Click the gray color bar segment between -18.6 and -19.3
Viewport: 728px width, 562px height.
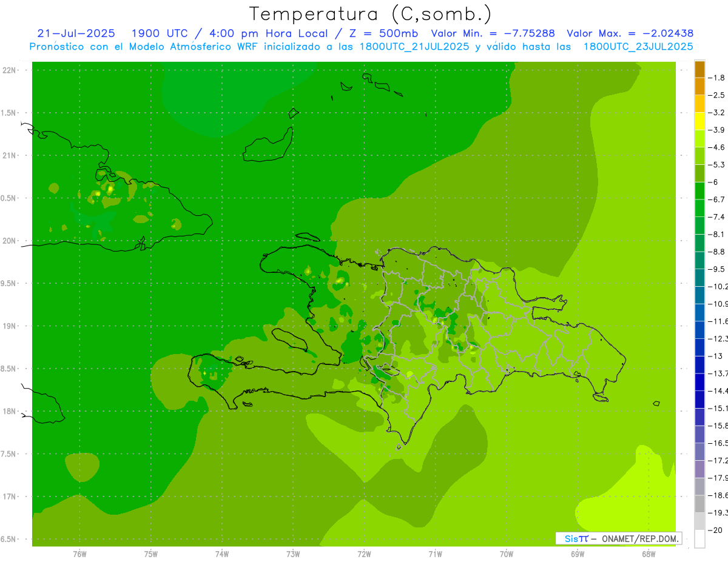coord(699,504)
